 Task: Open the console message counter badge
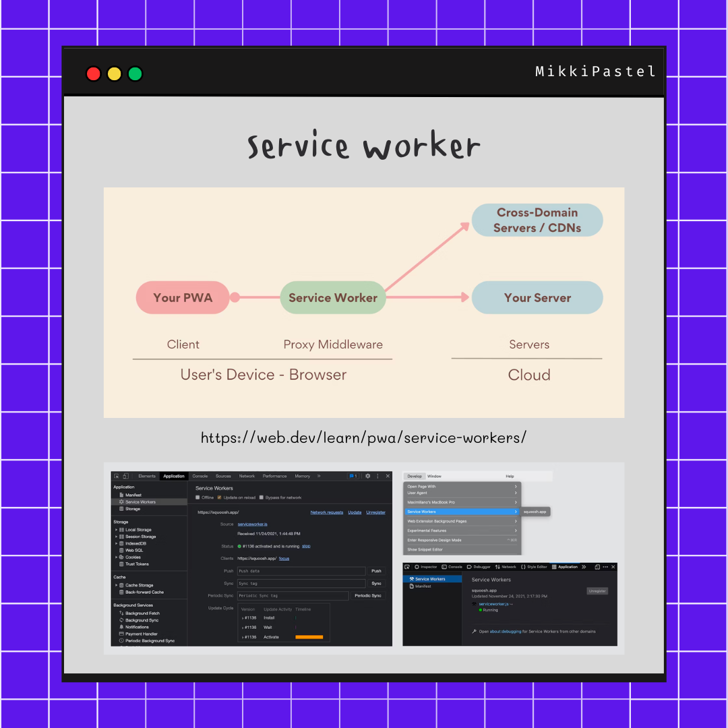click(353, 476)
